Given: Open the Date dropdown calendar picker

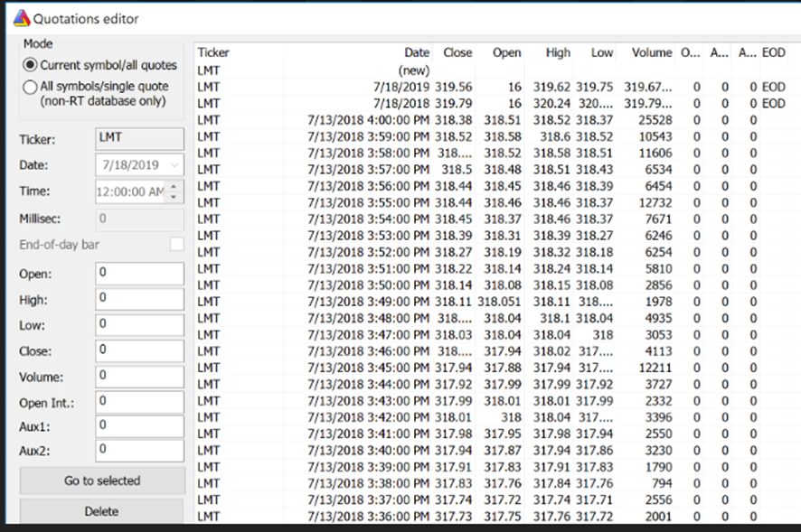Looking at the screenshot, I should click(174, 166).
